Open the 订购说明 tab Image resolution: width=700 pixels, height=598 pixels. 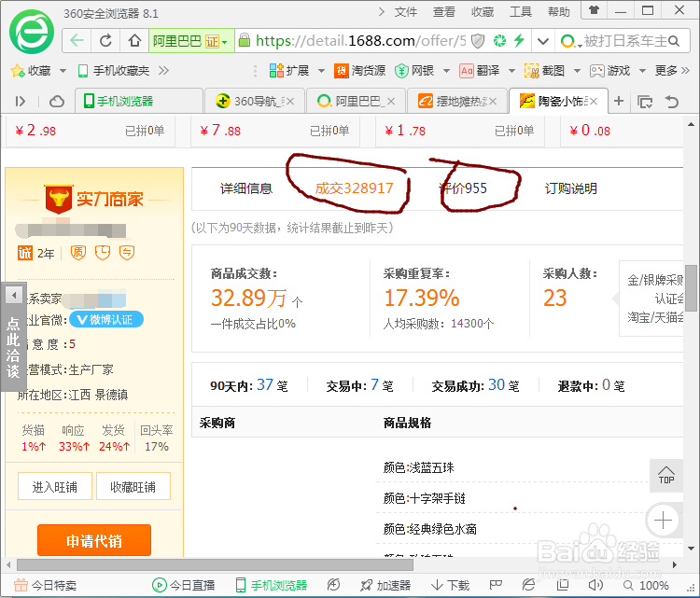coord(571,188)
